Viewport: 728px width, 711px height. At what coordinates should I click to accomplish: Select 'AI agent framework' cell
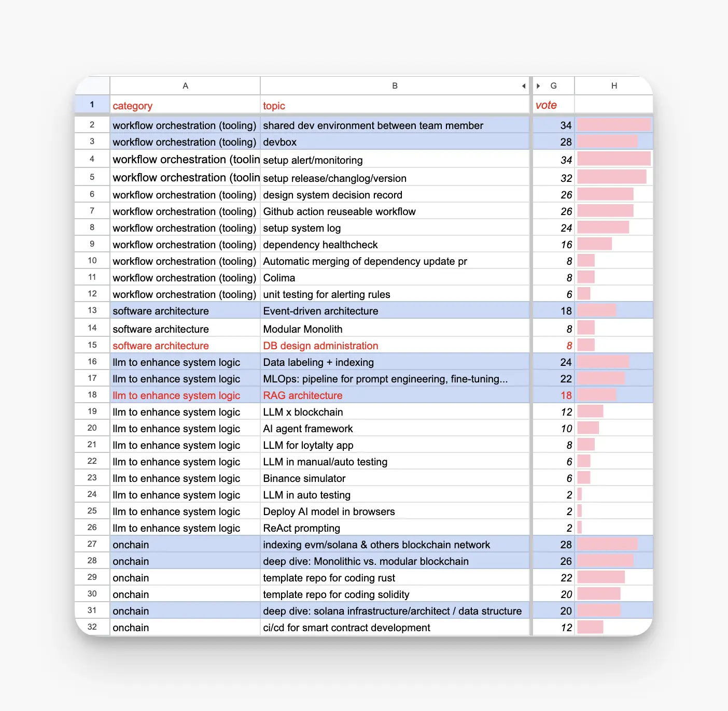(395, 428)
